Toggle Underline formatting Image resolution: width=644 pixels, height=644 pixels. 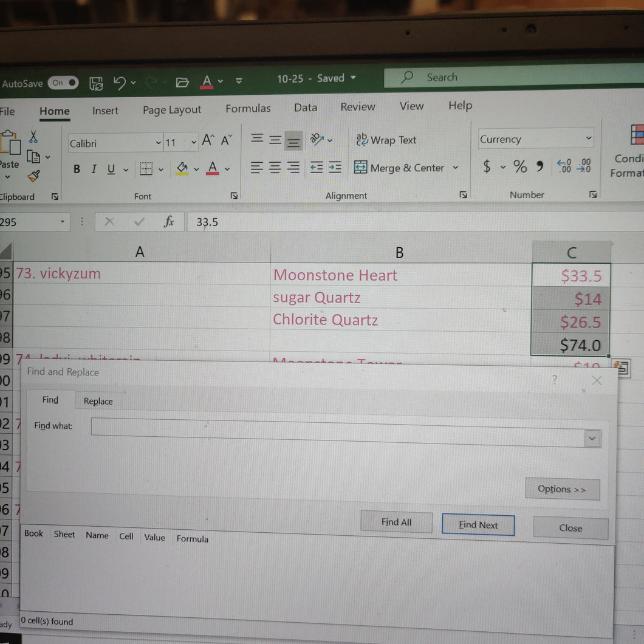111,169
